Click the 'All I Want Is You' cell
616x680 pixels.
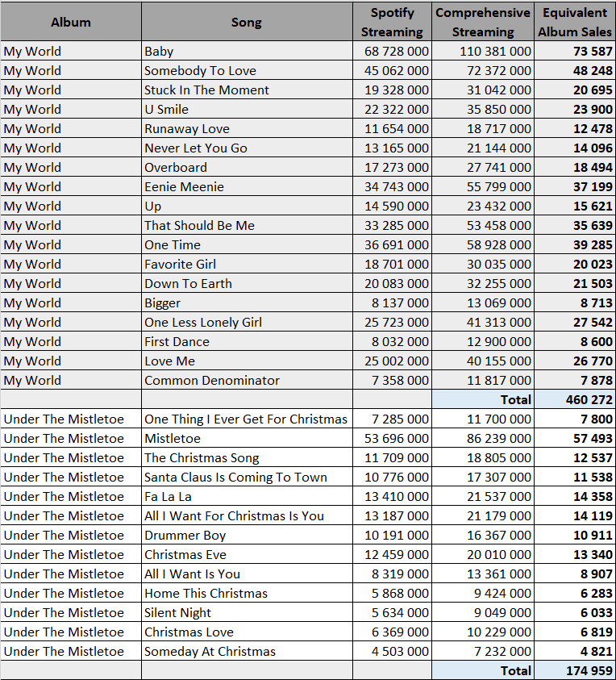pos(247,574)
